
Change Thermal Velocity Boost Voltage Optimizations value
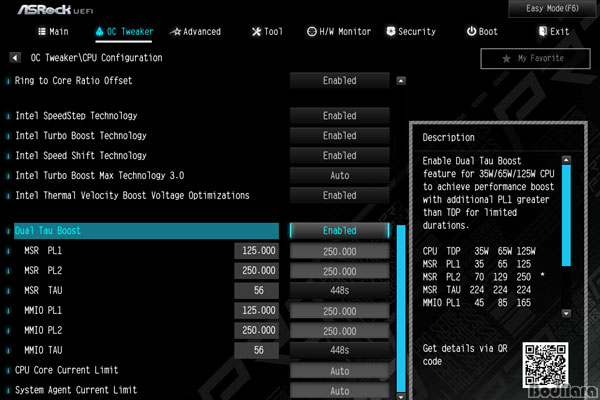pos(339,196)
